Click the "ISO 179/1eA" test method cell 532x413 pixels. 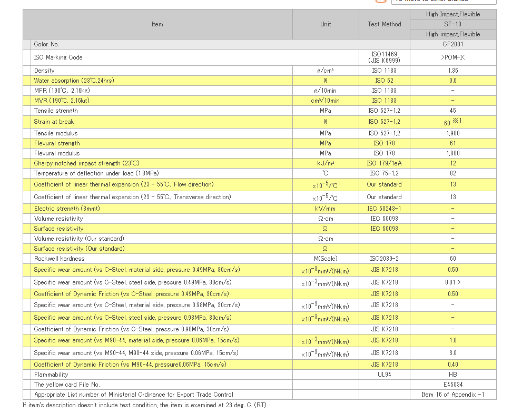(x=384, y=163)
